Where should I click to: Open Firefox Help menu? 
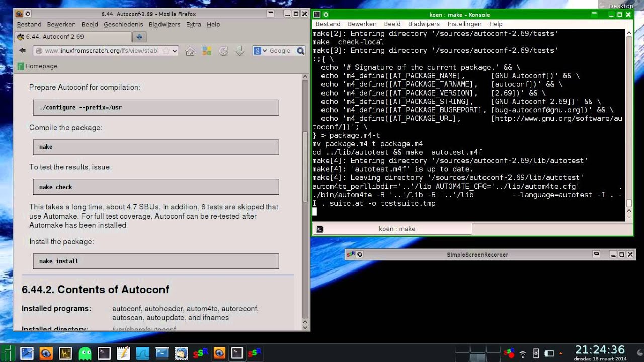[x=213, y=24]
